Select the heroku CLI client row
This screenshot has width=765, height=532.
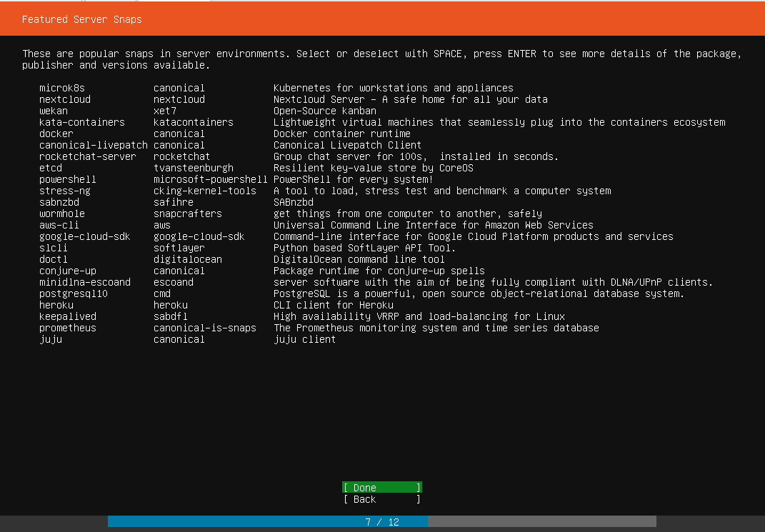[216, 305]
